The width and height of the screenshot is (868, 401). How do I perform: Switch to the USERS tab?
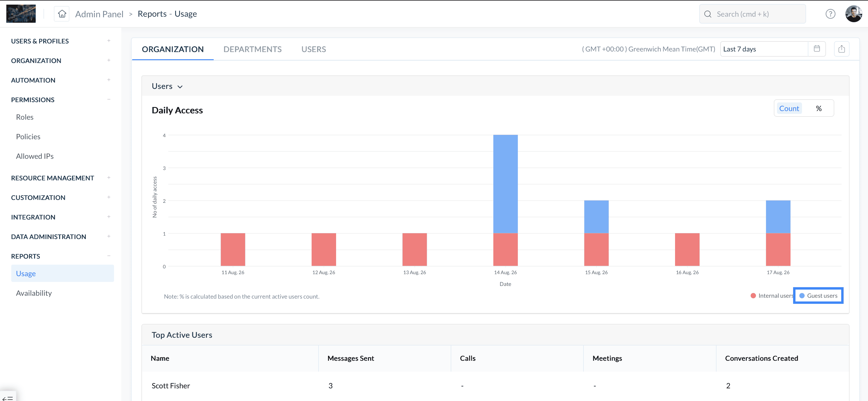click(313, 49)
